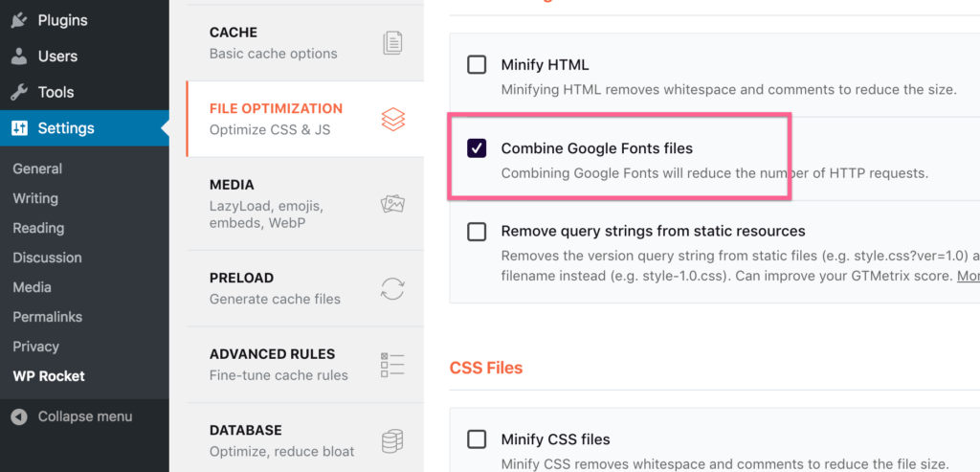Go to General settings
The width and height of the screenshot is (980, 472).
tap(37, 169)
